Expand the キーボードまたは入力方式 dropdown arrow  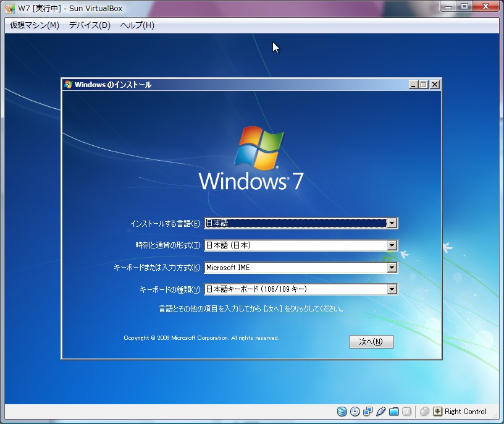392,268
